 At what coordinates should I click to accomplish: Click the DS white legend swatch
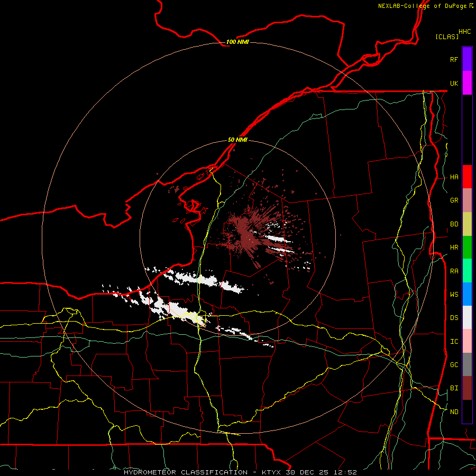467,317
